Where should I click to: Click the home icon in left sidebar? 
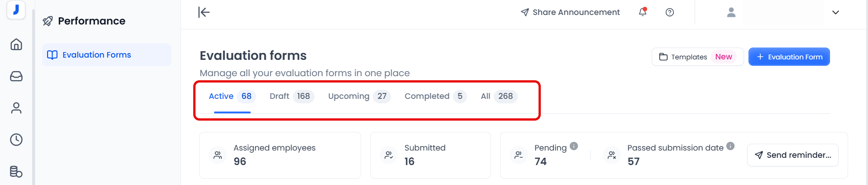[x=16, y=44]
